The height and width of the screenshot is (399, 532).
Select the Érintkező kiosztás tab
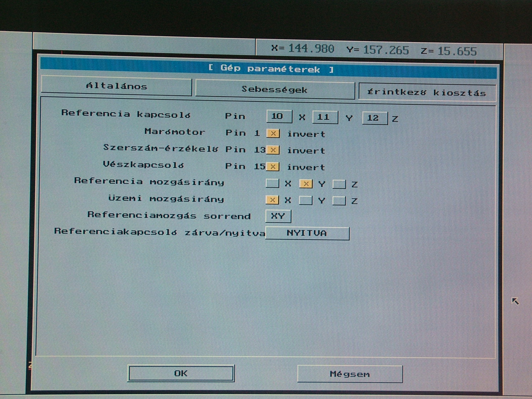(x=426, y=92)
